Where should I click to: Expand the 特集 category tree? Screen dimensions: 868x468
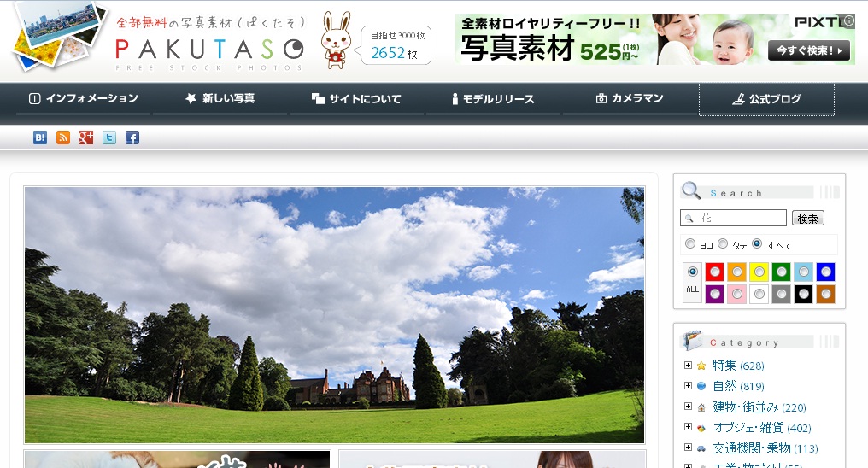pos(688,366)
